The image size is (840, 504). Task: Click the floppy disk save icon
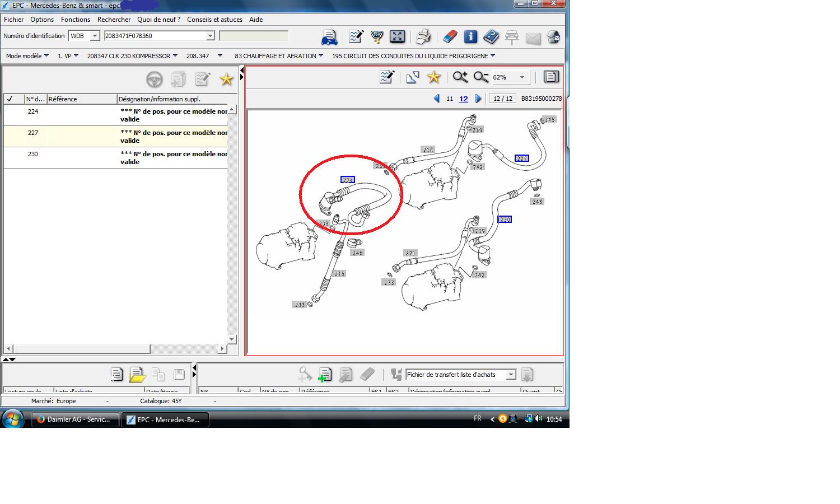tap(179, 375)
